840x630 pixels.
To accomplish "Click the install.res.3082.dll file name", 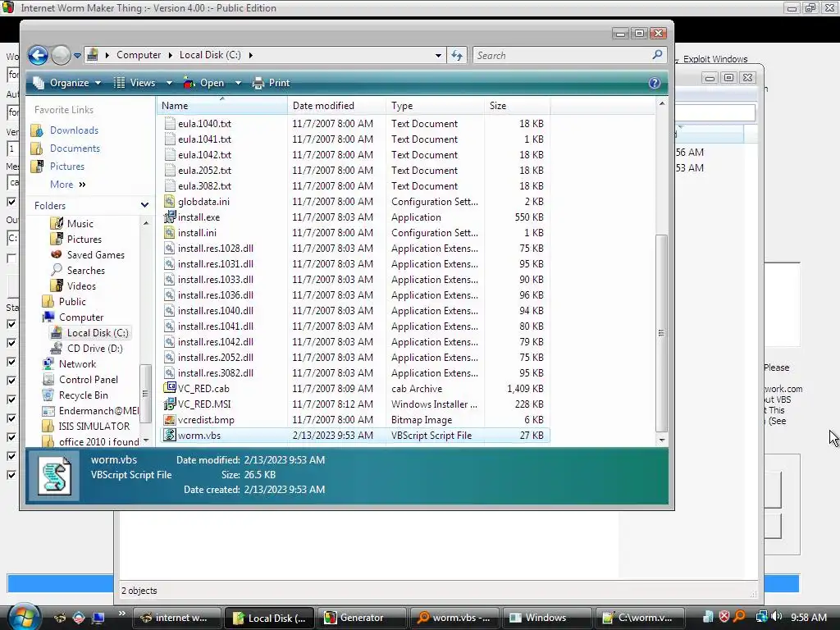I will [x=216, y=373].
